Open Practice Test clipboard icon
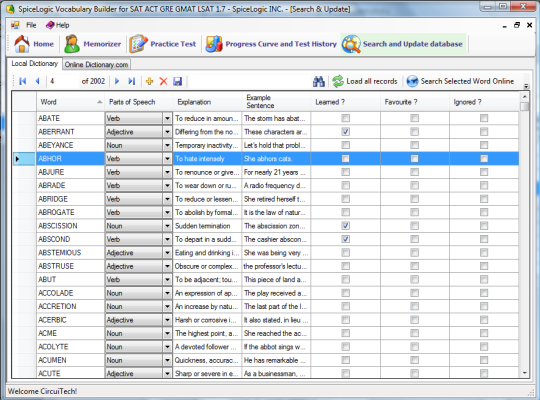Viewport: 540px width, 400px height. 138,44
